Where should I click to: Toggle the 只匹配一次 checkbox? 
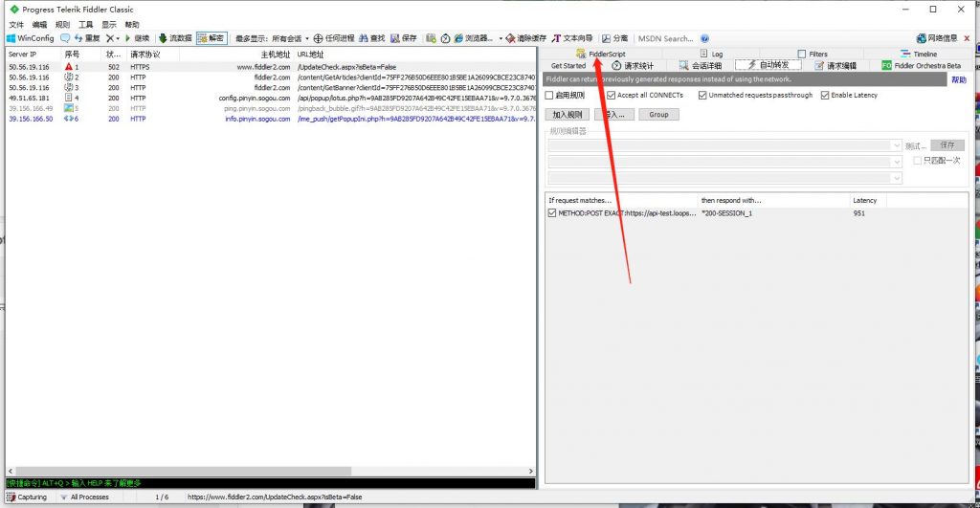[917, 161]
